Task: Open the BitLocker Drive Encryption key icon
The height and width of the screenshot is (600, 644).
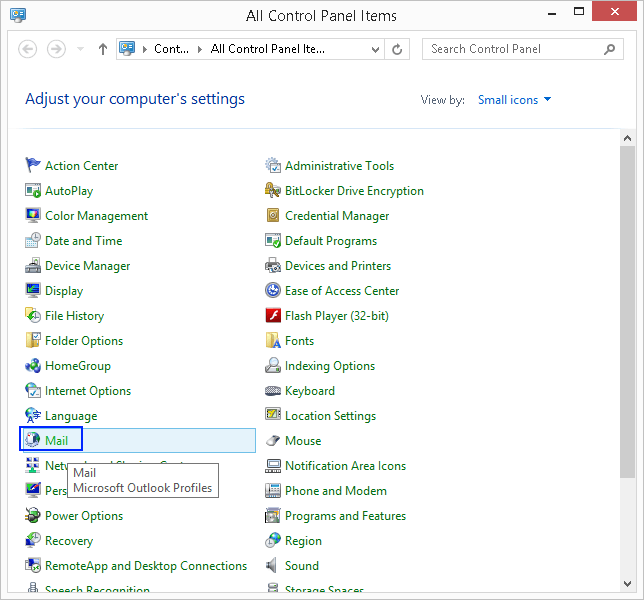Action: click(273, 191)
